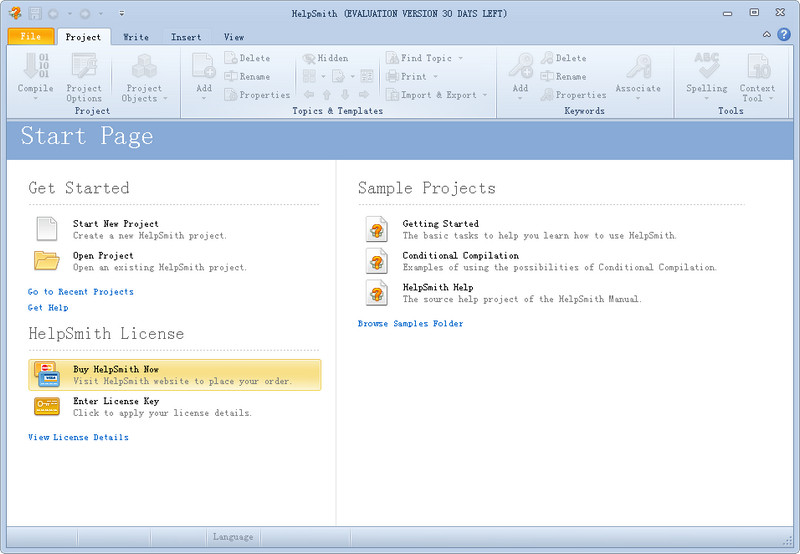Expand the Project Objects dropdown
The height and width of the screenshot is (554, 800).
[x=144, y=98]
